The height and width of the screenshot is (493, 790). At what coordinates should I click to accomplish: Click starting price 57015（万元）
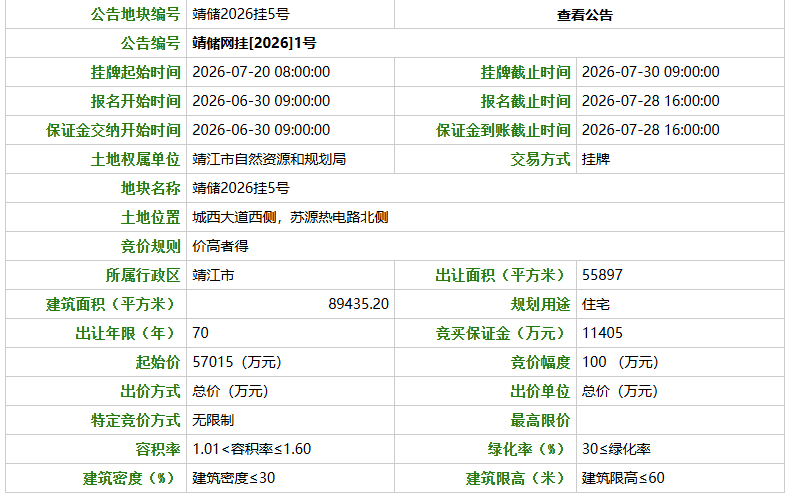(237, 362)
